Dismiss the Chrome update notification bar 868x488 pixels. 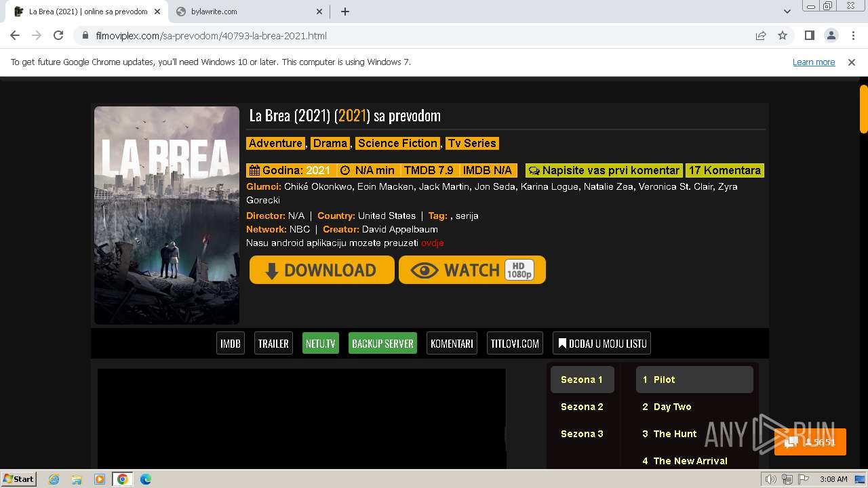click(x=852, y=62)
